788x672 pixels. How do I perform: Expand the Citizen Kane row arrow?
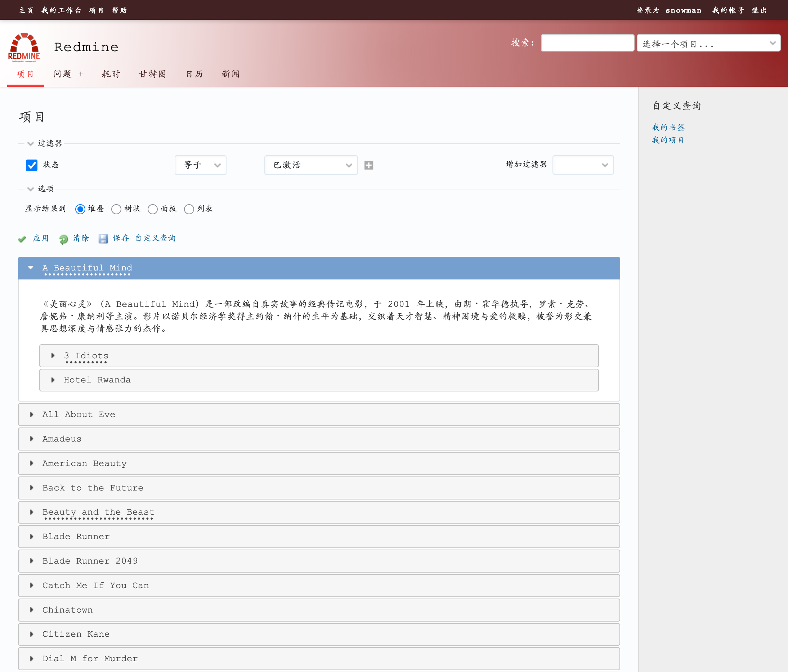tap(32, 634)
